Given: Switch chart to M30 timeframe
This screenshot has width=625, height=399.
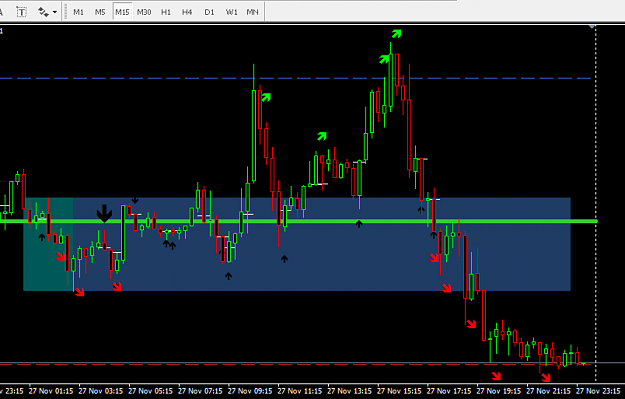Looking at the screenshot, I should [144, 12].
